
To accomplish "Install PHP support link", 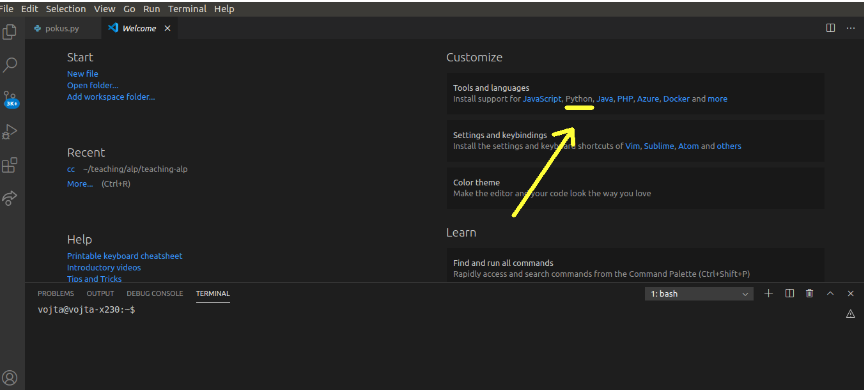I will 625,99.
